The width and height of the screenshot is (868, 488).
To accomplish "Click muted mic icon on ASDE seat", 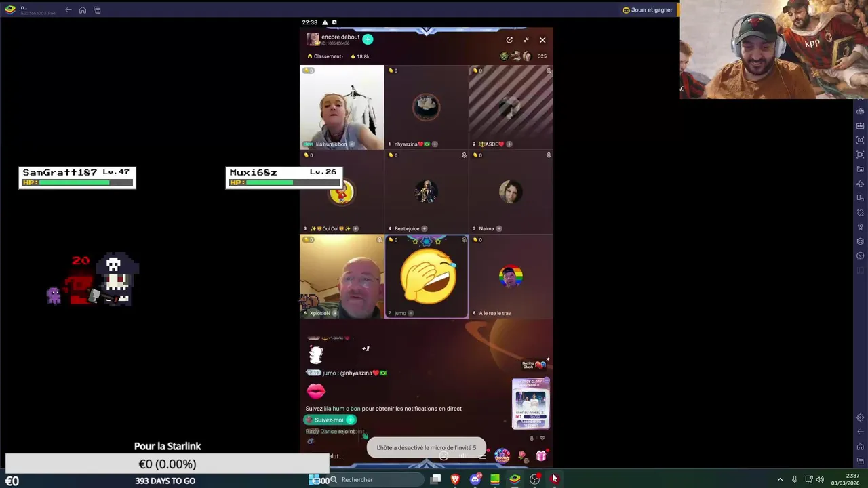I will click(549, 70).
